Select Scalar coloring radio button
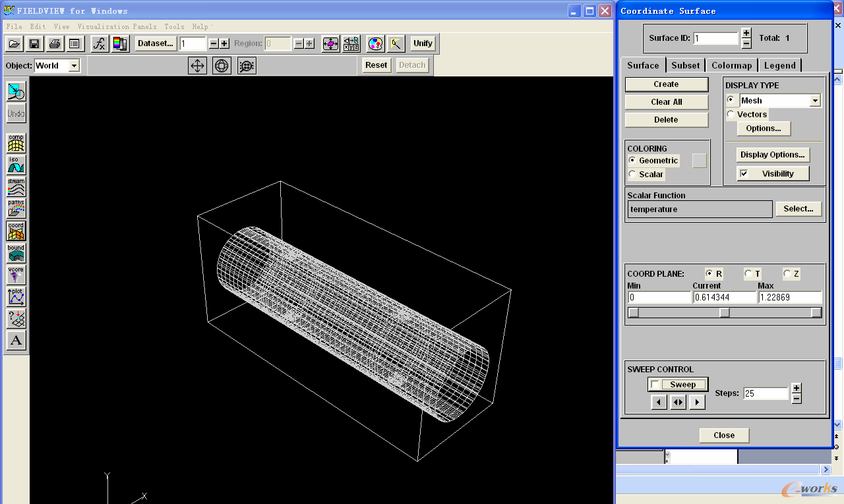Viewport: 844px width, 504px height. click(x=633, y=175)
